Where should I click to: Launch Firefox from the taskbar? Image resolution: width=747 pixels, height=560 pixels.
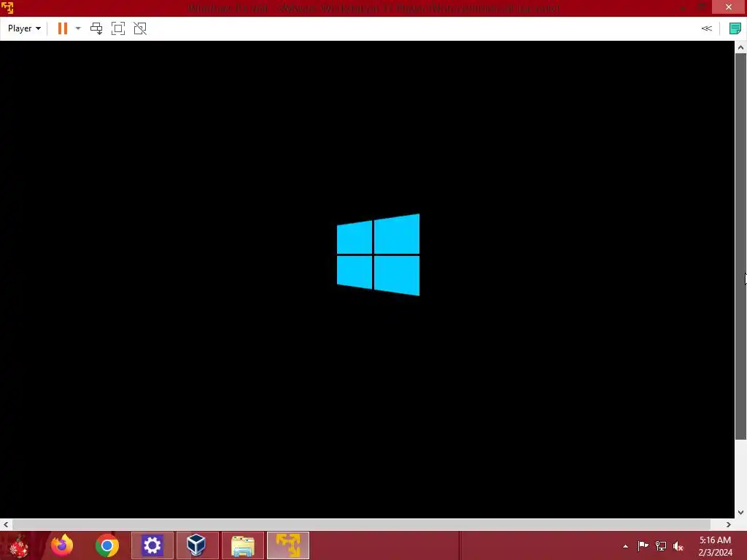[x=62, y=545]
